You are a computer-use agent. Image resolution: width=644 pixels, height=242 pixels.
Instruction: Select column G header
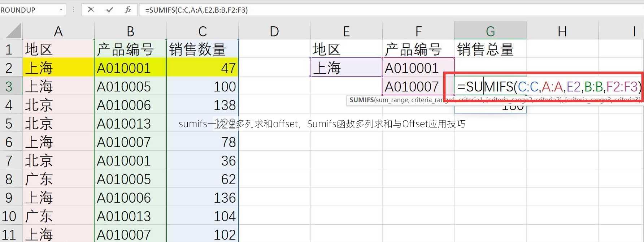[x=490, y=31]
